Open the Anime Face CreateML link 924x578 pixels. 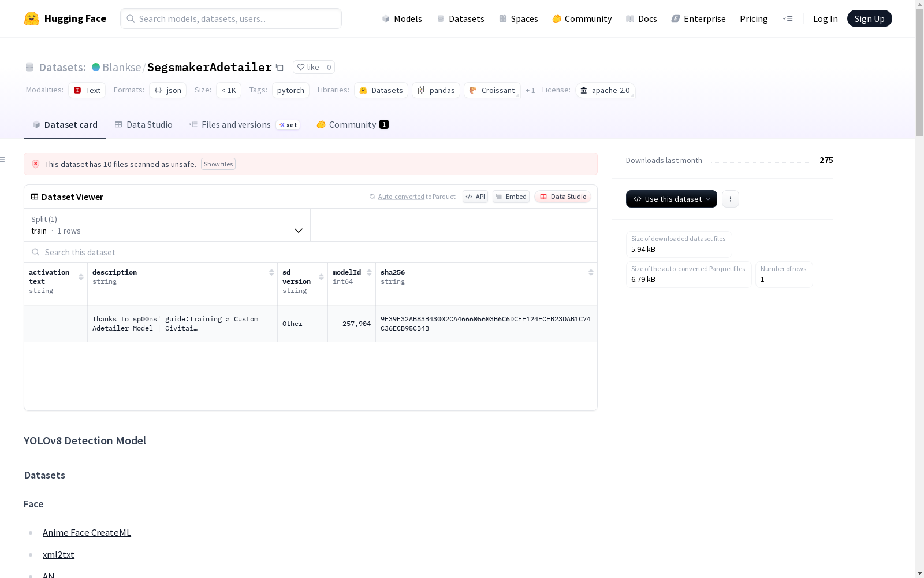click(87, 532)
